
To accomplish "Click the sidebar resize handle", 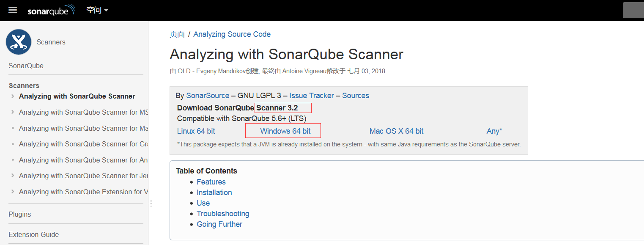I will (x=151, y=204).
